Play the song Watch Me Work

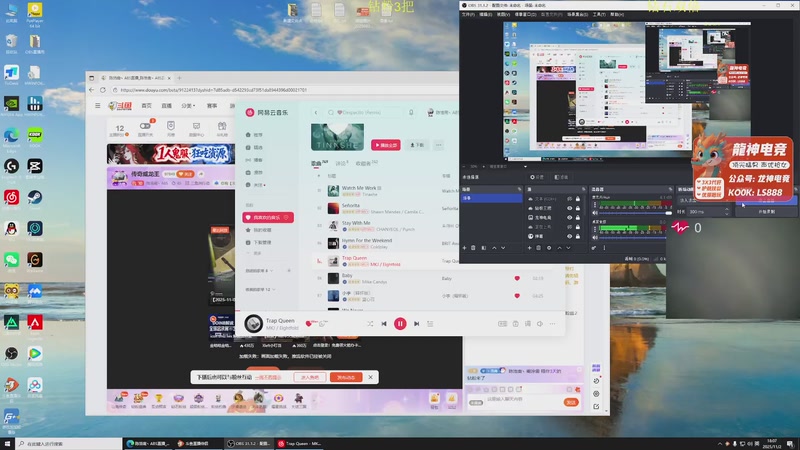pos(362,188)
